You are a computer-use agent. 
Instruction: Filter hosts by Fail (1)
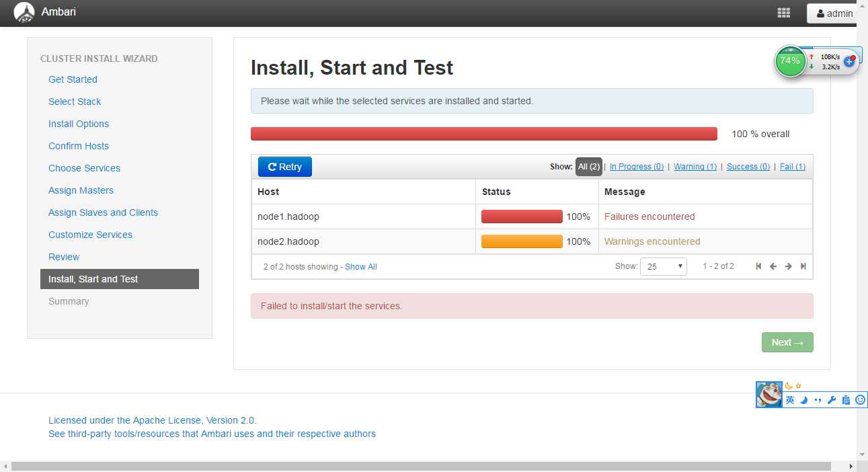[793, 167]
